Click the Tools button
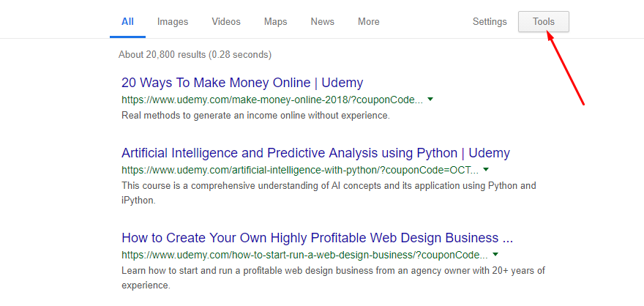 pos(544,22)
